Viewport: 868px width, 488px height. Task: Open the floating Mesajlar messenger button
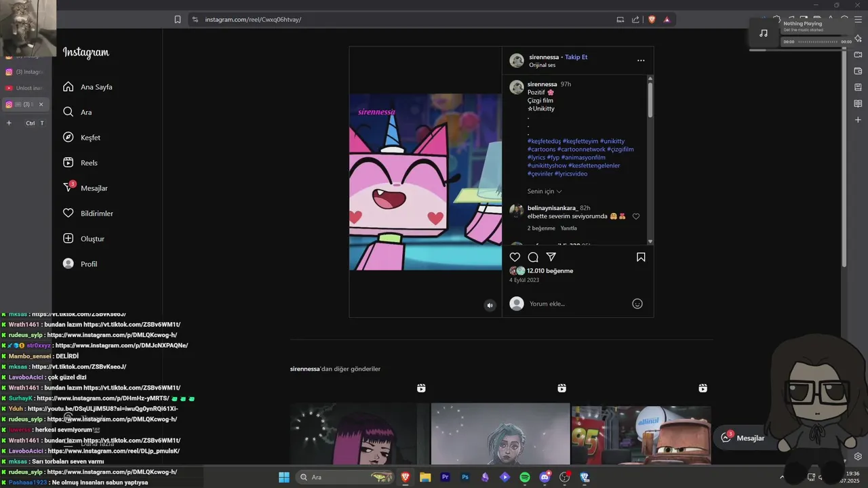tap(743, 438)
